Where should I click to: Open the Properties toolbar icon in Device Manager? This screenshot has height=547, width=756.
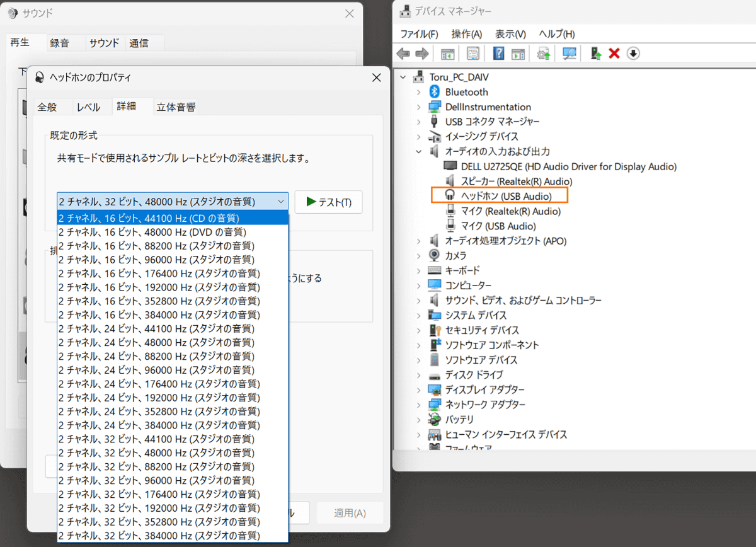click(472, 54)
